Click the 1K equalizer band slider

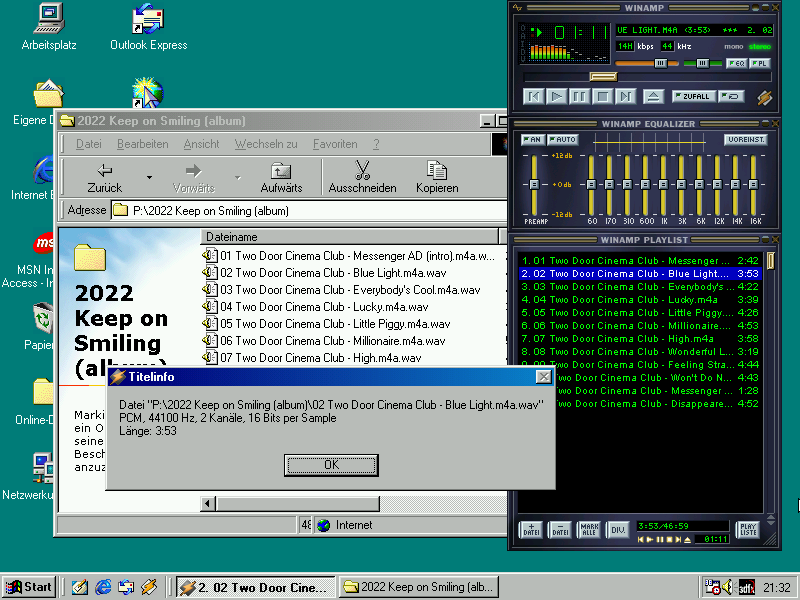click(663, 185)
